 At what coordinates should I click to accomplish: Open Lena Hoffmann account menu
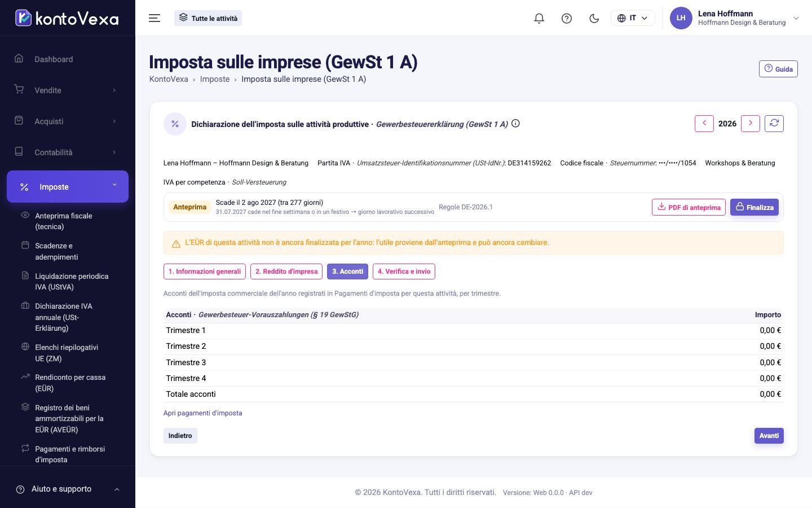point(735,18)
